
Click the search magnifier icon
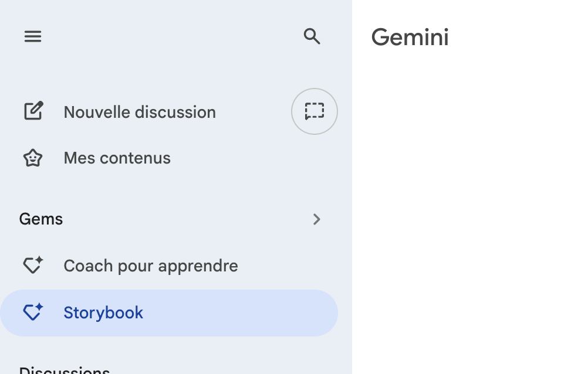pyautogui.click(x=312, y=36)
